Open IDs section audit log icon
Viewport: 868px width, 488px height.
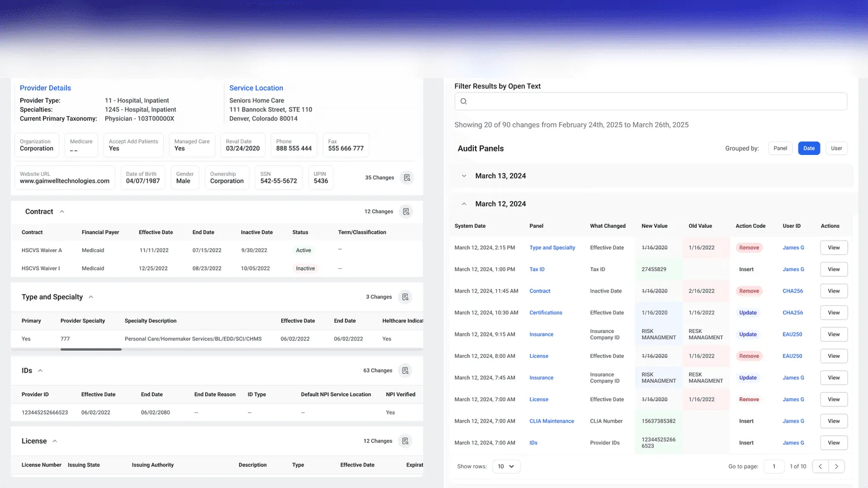tap(405, 371)
